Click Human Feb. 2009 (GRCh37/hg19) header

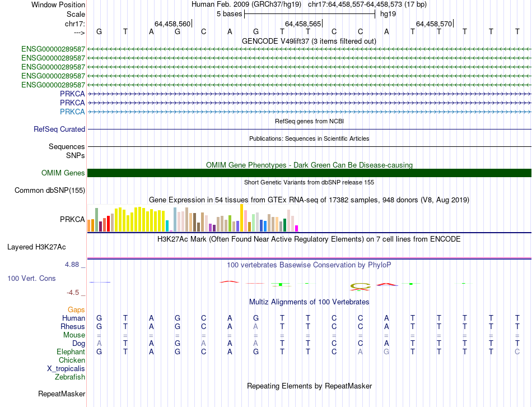click(x=246, y=4)
